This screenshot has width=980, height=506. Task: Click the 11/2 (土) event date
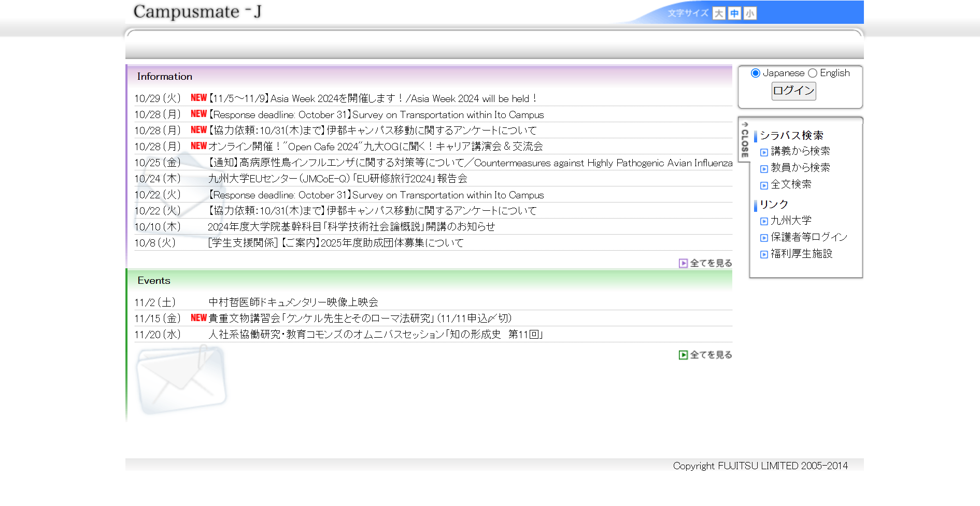pyautogui.click(x=155, y=302)
